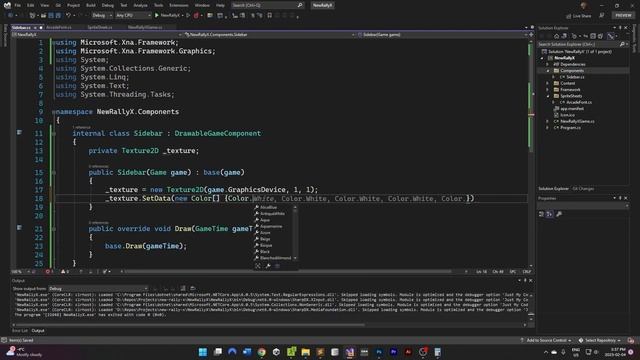Open the Show output from Debug dropdown
This screenshot has width=640, height=360.
point(98,289)
